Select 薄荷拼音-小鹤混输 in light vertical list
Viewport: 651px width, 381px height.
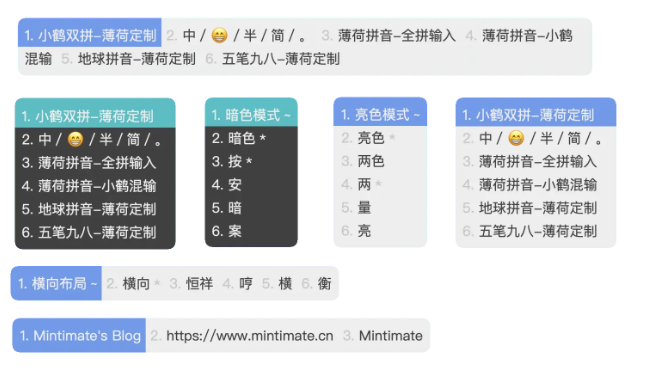(536, 185)
